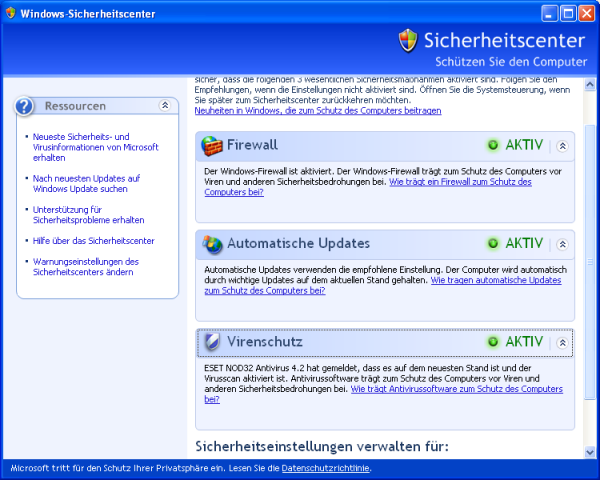This screenshot has height=480, width=600.
Task: Click the Der Windows-Firewall ist aktiviert text
Action: pos(269,171)
